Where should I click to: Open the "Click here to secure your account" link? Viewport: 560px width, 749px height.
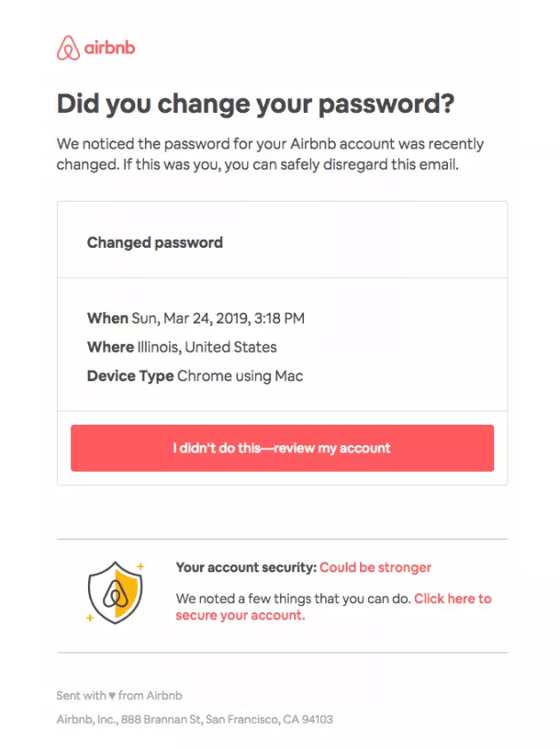coord(452,598)
